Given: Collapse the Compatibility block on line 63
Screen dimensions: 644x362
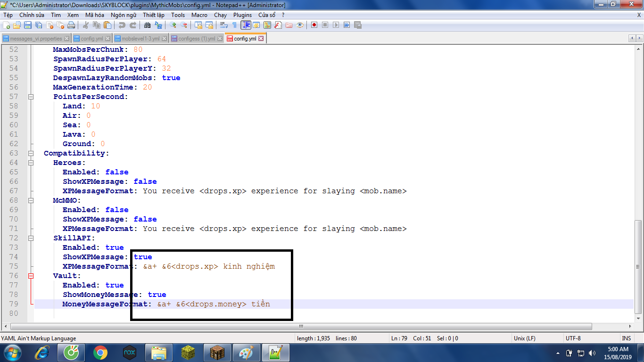Looking at the screenshot, I should (x=31, y=153).
